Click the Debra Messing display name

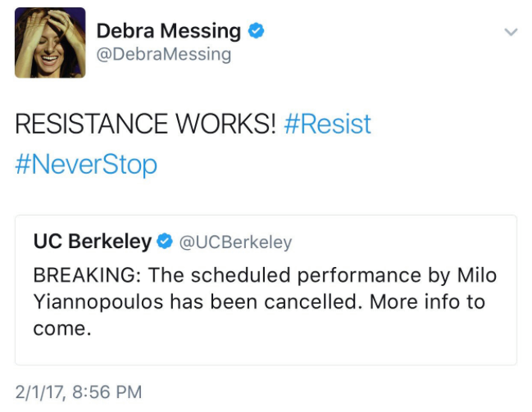click(x=168, y=31)
